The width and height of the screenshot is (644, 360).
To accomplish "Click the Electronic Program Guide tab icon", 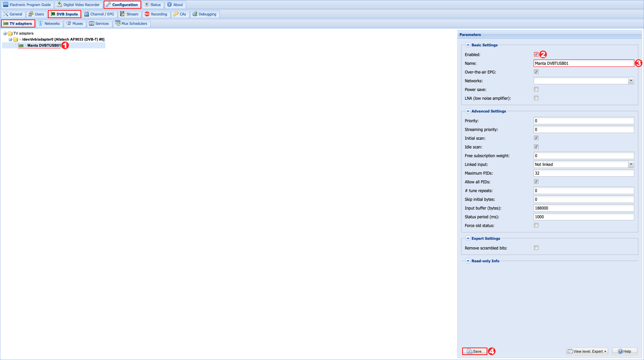I will [6, 5].
